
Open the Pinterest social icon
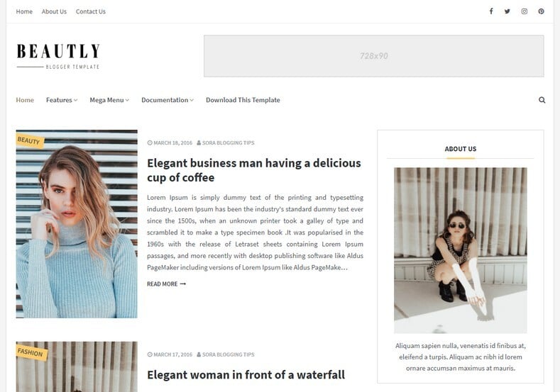541,11
